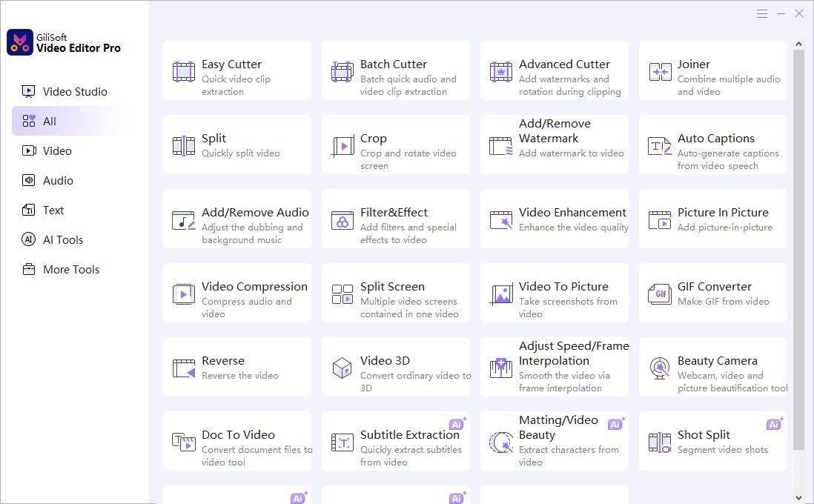This screenshot has width=814, height=504.
Task: Minimize the Video Editor Pro window
Action: click(781, 14)
